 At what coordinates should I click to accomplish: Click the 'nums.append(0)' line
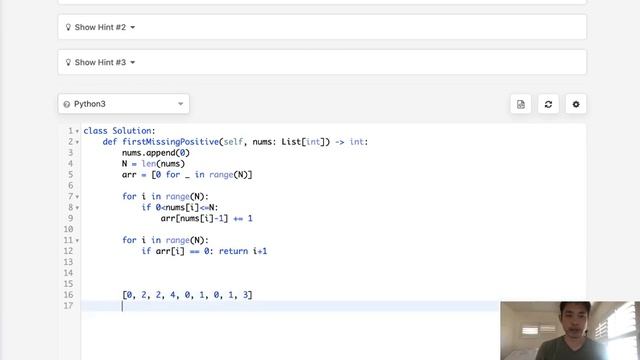[156, 153]
